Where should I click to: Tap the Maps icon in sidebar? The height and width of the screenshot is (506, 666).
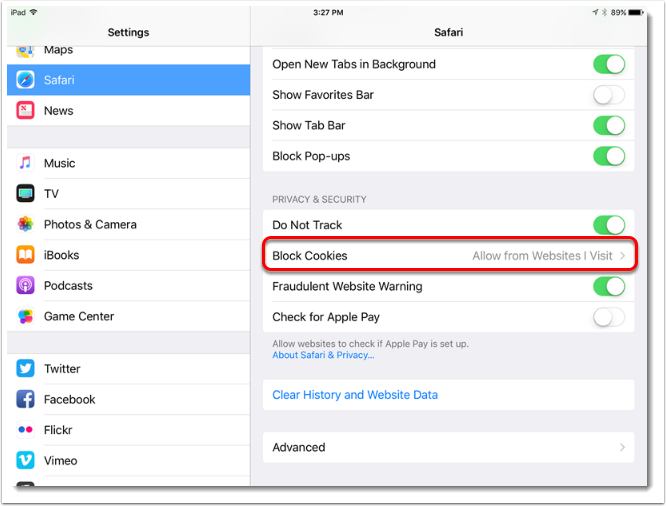point(25,51)
